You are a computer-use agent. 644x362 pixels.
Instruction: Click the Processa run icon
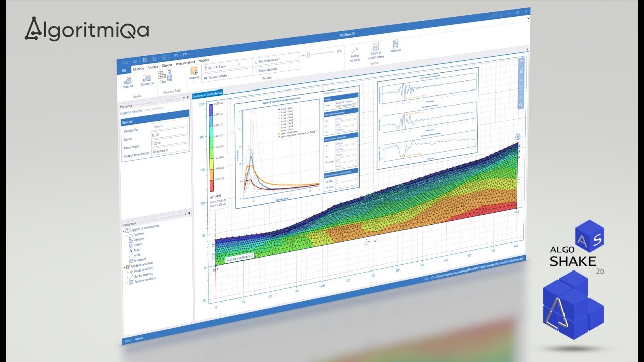194,71
